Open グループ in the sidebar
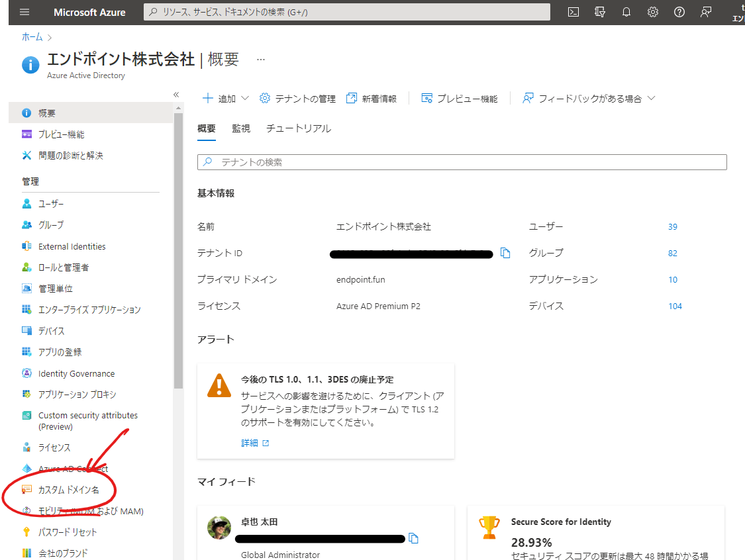 click(x=51, y=224)
